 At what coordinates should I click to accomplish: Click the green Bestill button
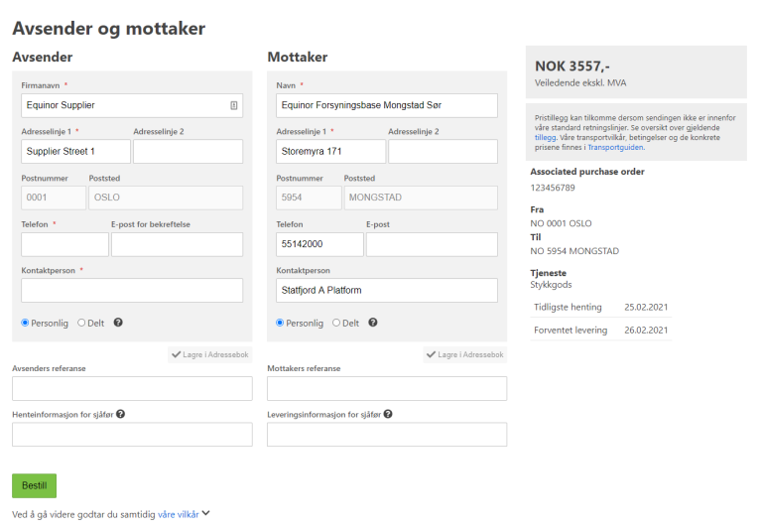(34, 485)
